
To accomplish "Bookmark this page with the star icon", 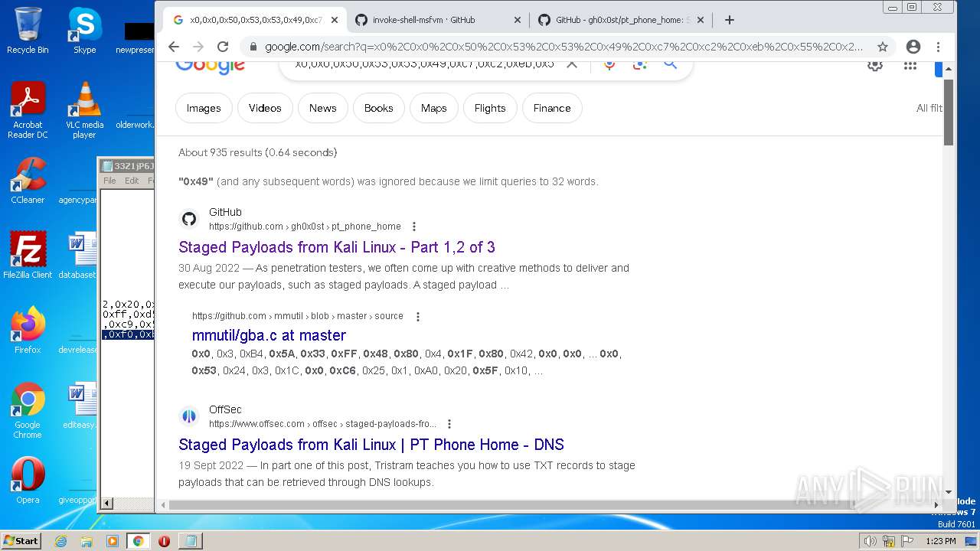I will [883, 47].
